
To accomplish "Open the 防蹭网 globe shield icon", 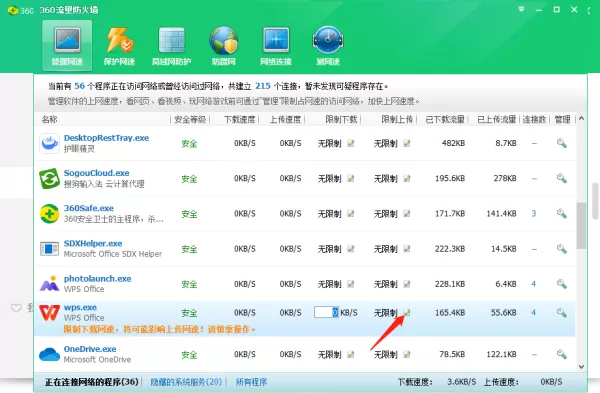I will coord(224,40).
